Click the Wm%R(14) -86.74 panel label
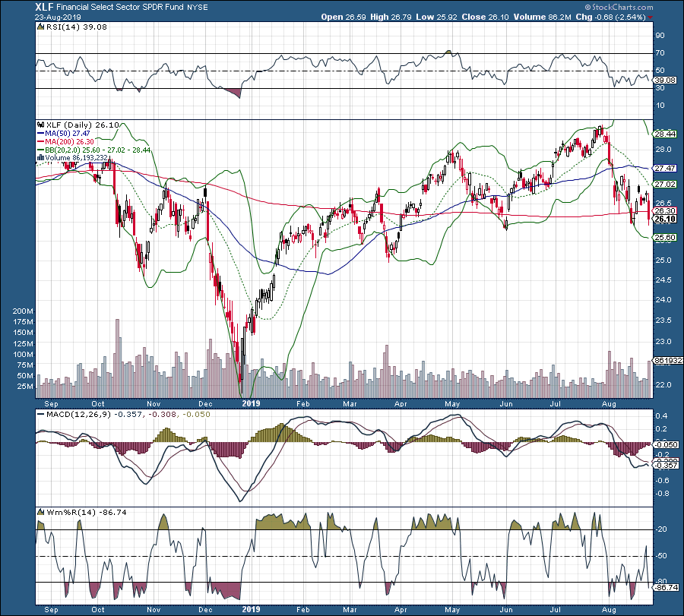684x616 pixels. pos(87,512)
